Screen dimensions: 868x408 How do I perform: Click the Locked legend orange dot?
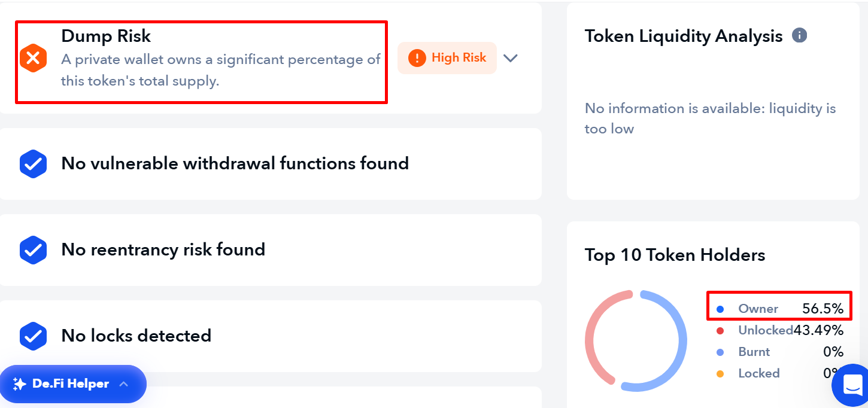point(720,374)
